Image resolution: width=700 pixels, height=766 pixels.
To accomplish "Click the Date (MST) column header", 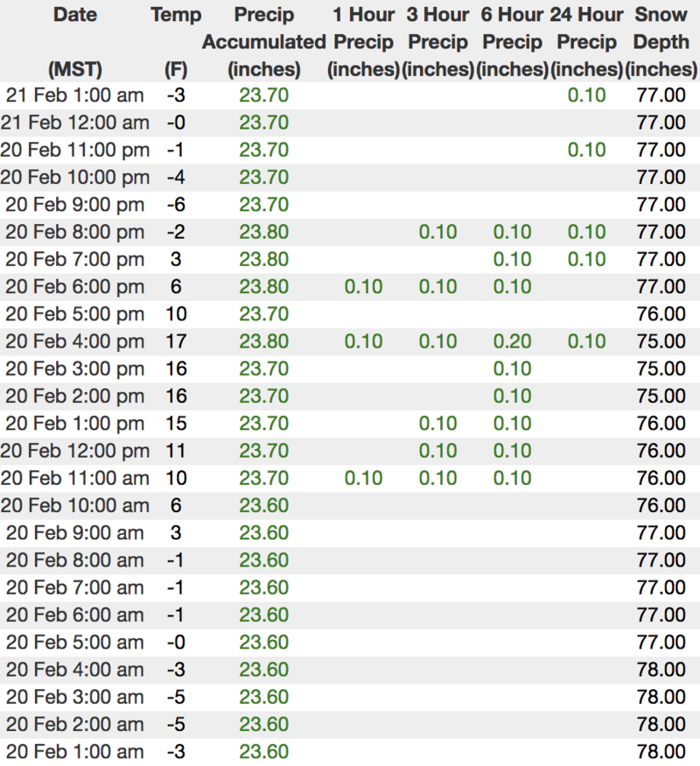I will [74, 41].
